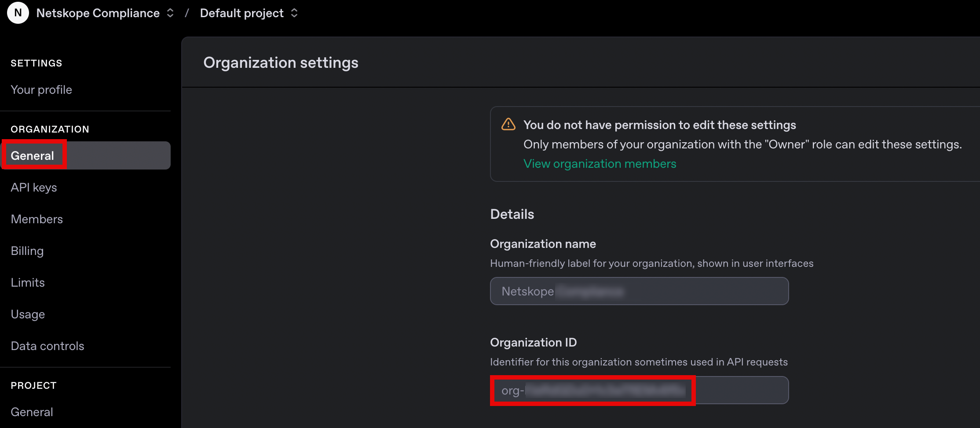This screenshot has width=980, height=428.
Task: Click inside the Organization name field
Action: click(x=639, y=291)
